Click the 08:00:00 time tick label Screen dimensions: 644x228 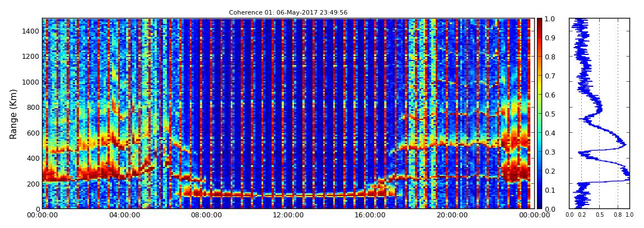pyautogui.click(x=205, y=215)
